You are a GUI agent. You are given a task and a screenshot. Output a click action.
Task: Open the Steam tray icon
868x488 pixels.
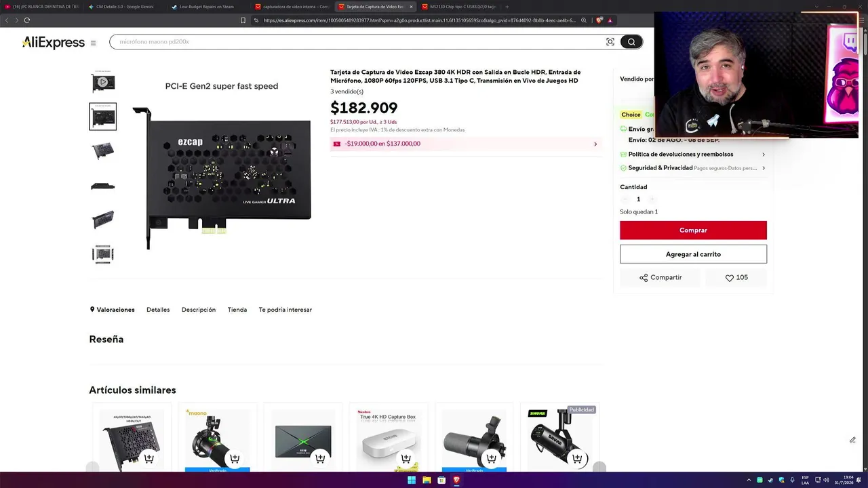pyautogui.click(x=770, y=480)
